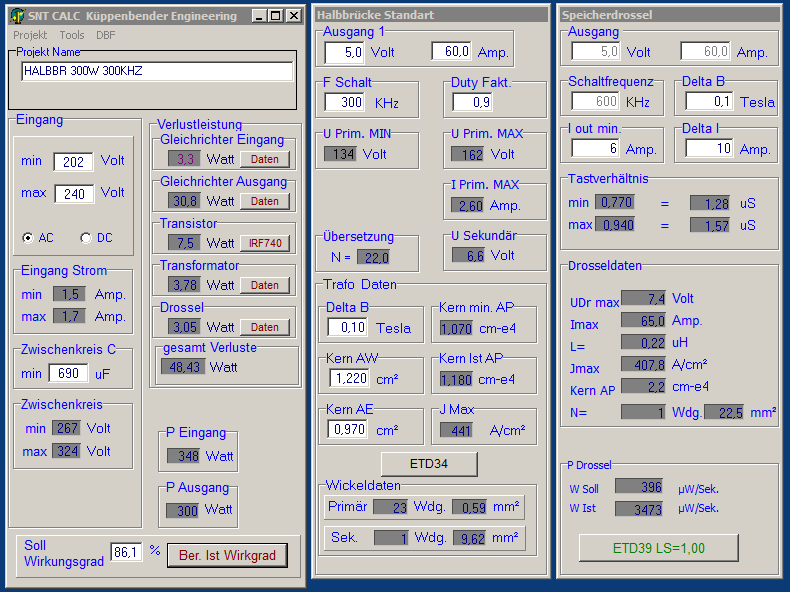
Task: Open Daten for Drossel
Action: click(265, 327)
